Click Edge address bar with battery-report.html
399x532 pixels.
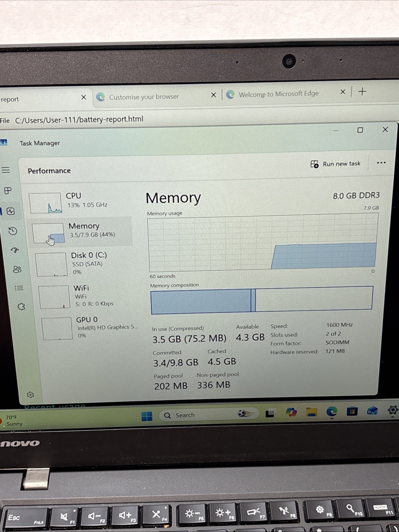[79, 119]
